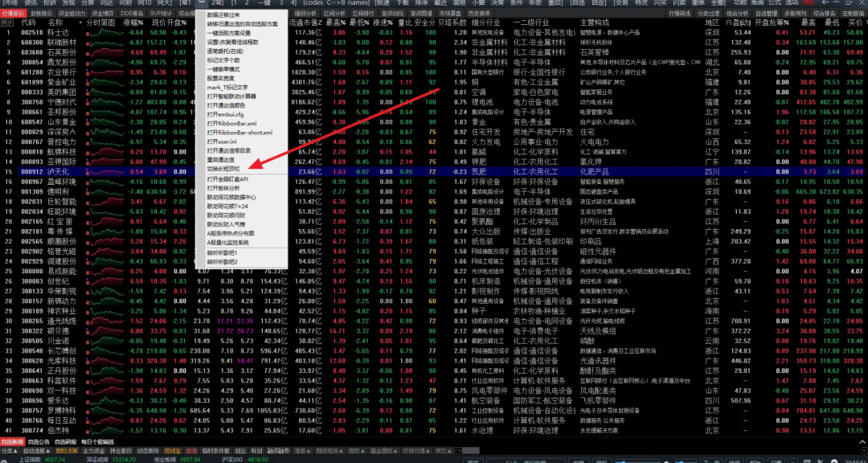Click the smiley face icon in top bar
868x463 pixels.
203,2
